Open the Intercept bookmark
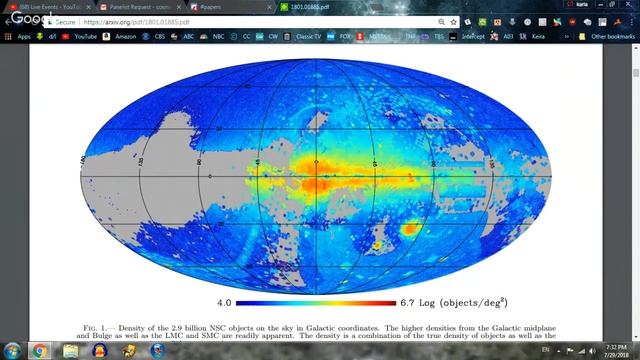 tap(467, 36)
